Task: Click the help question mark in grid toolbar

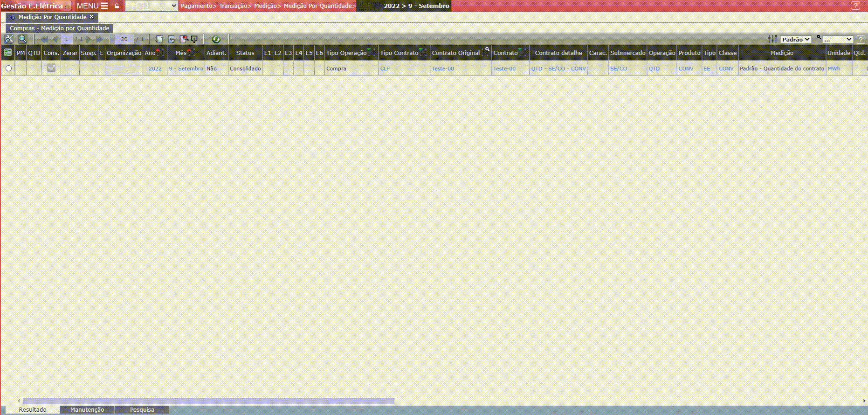Action: (x=861, y=39)
